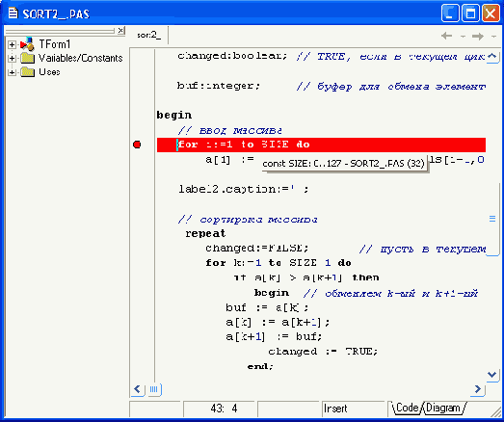Open the back history dropdown arrow
This screenshot has height=422, width=504.
point(463,37)
